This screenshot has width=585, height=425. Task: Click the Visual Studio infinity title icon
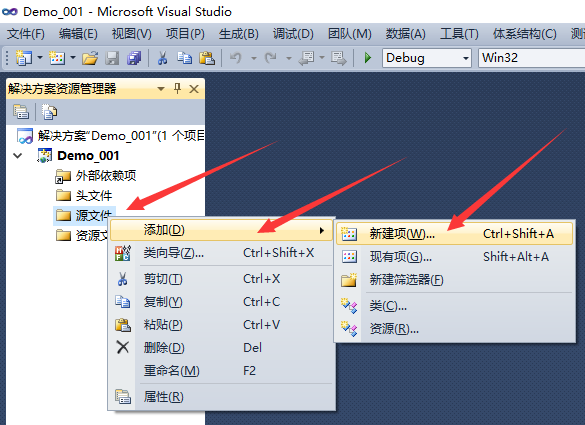tap(10, 12)
